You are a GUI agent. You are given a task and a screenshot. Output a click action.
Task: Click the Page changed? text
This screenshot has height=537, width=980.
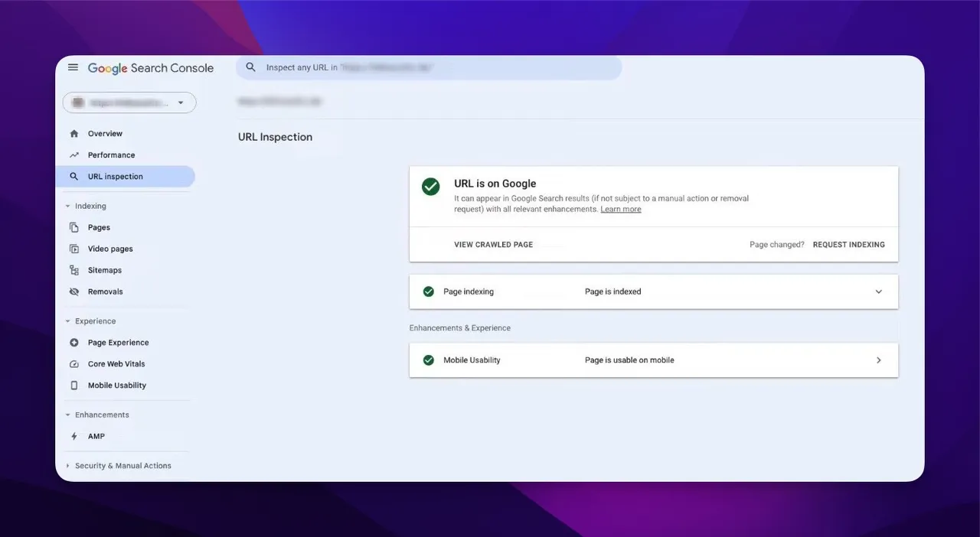pos(777,245)
